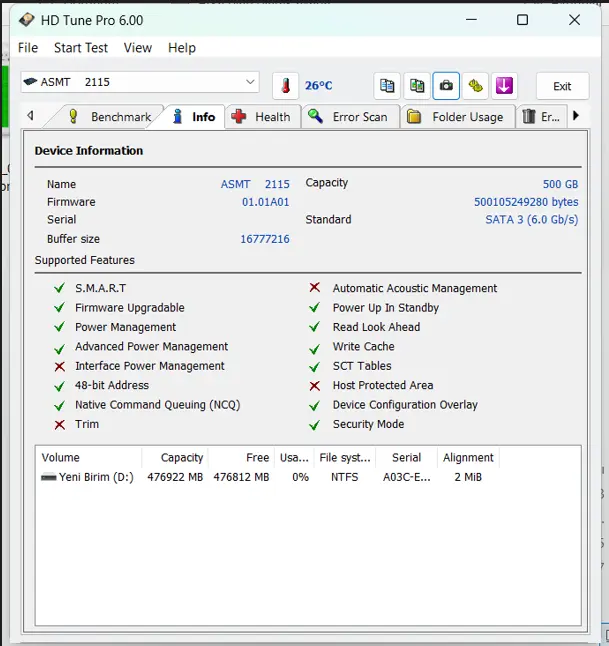Click the 26°C temperature reading
Screen dimensions: 609x646
click(319, 86)
